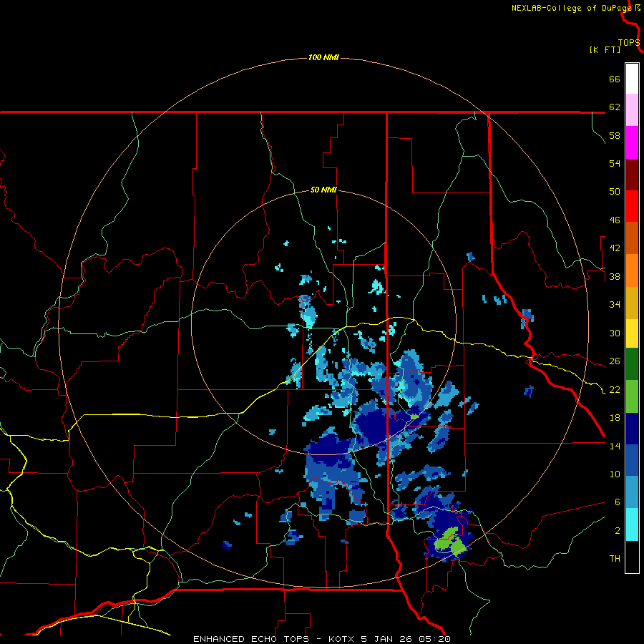Click the [K FT] units label

pos(605,50)
